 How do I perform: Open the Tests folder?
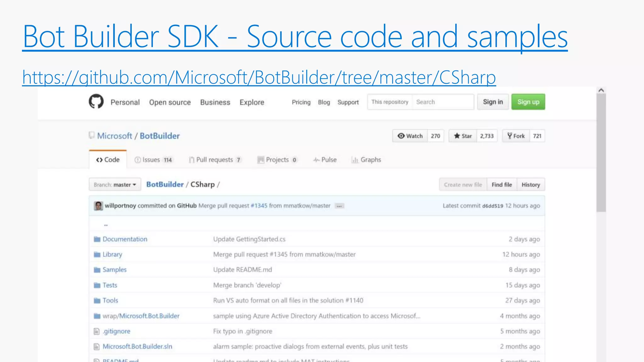click(x=110, y=285)
